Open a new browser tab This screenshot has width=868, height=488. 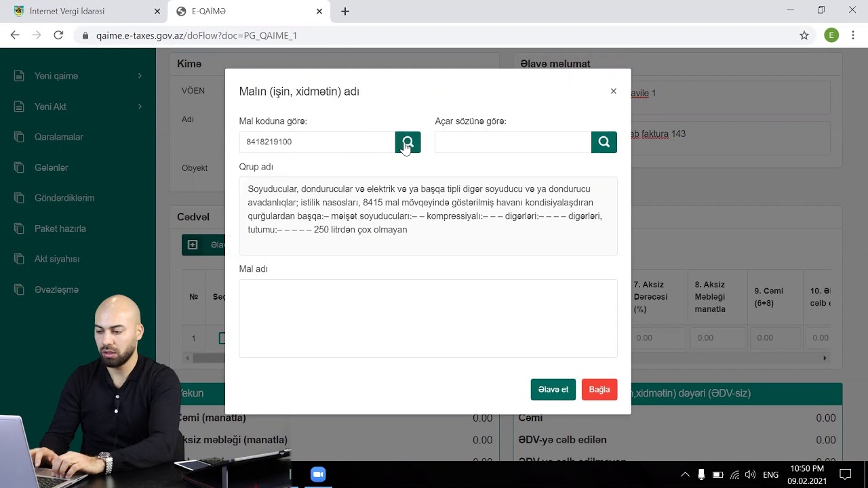pyautogui.click(x=345, y=12)
